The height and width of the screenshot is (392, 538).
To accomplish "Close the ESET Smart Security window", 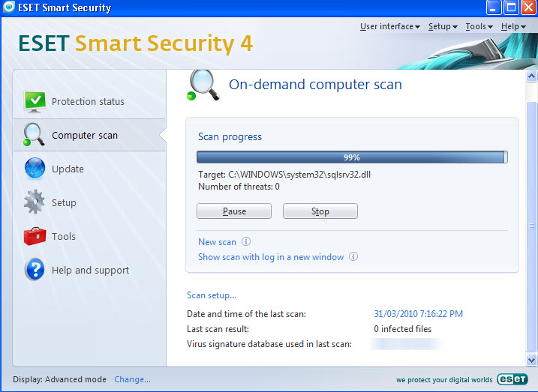I will pos(528,7).
